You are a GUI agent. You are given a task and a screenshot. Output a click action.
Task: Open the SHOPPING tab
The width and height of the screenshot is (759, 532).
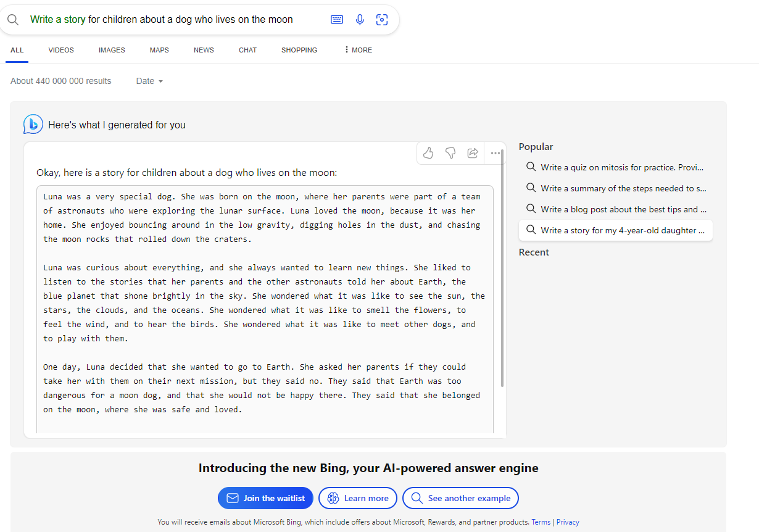299,50
